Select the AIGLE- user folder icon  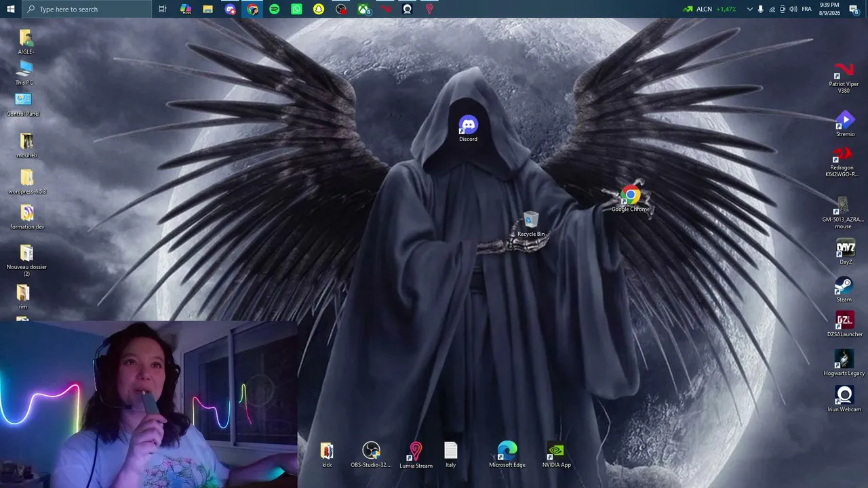pos(26,42)
